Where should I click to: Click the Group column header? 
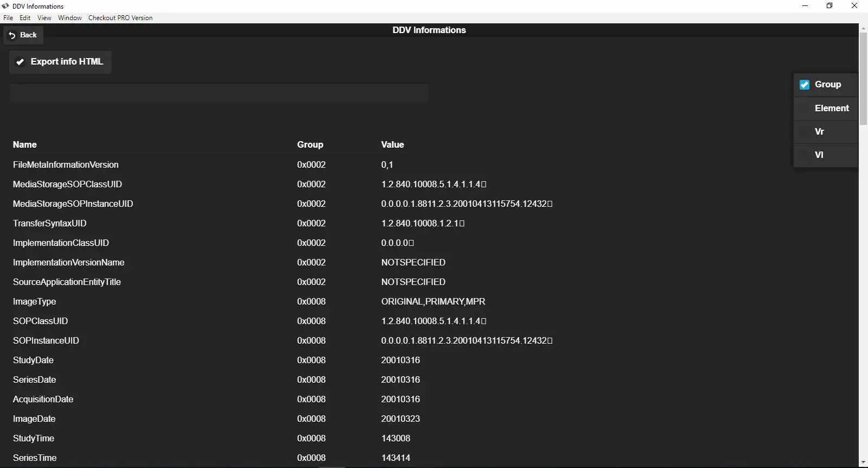tap(310, 144)
